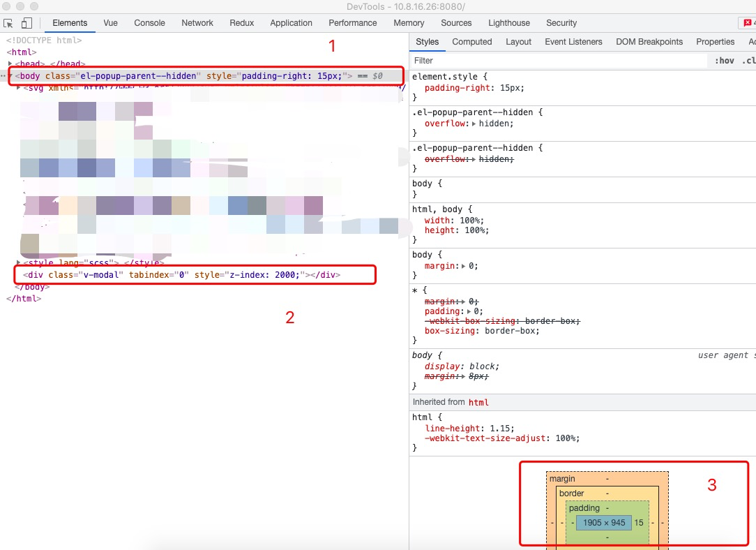Click the height 100% value
This screenshot has width=756, height=550.
(x=476, y=230)
